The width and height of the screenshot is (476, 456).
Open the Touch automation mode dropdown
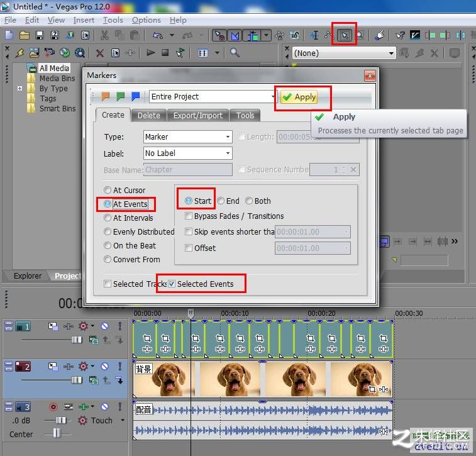123,420
